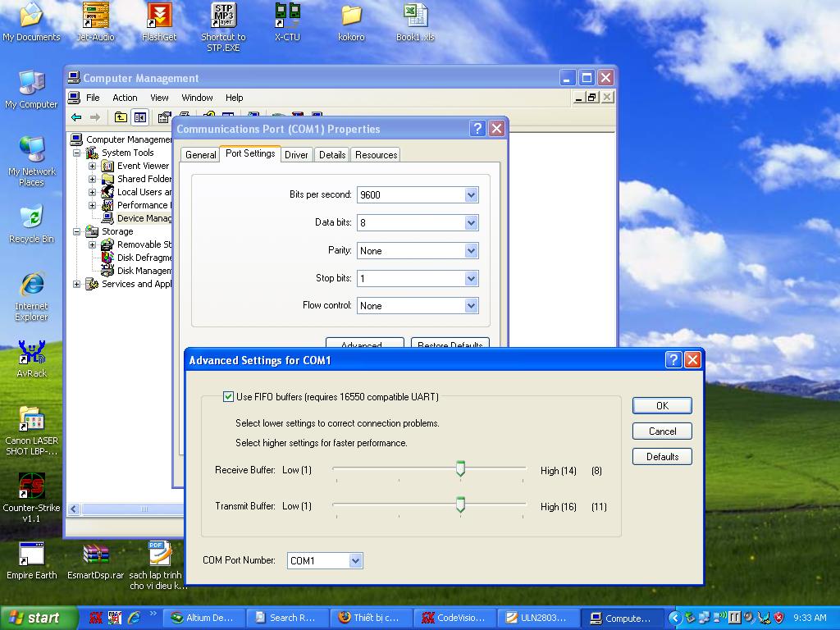Select the Internet Explorer desktop icon
Image resolution: width=840 pixels, height=630 pixels.
point(31,286)
